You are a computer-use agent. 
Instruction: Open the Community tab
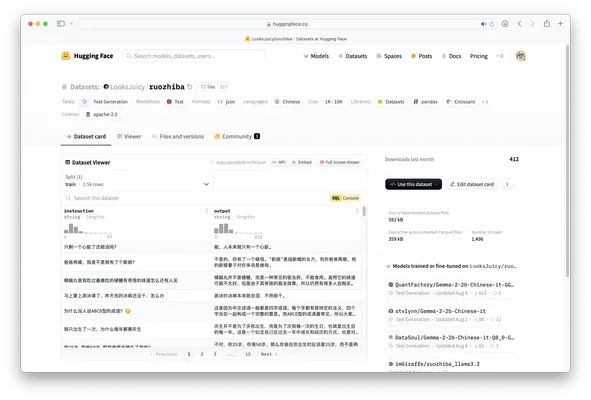click(x=237, y=136)
